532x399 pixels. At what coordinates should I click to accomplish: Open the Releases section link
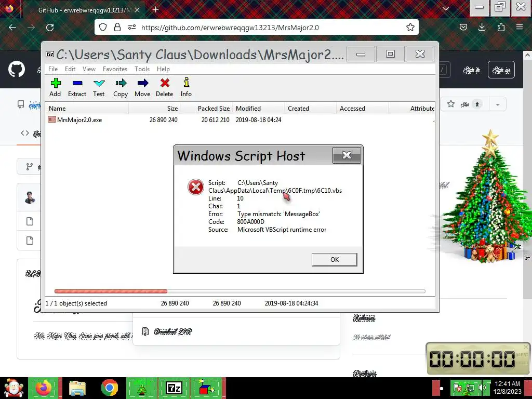pyautogui.click(x=364, y=318)
